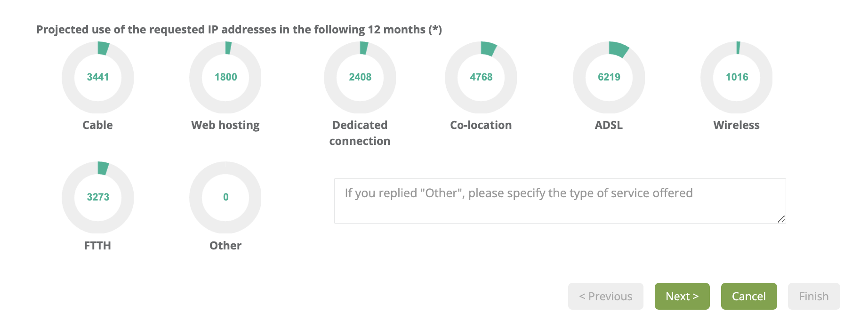Click the FTTH knob dial showing 3273
Viewport: 868px width, 321px height.
[x=98, y=197]
